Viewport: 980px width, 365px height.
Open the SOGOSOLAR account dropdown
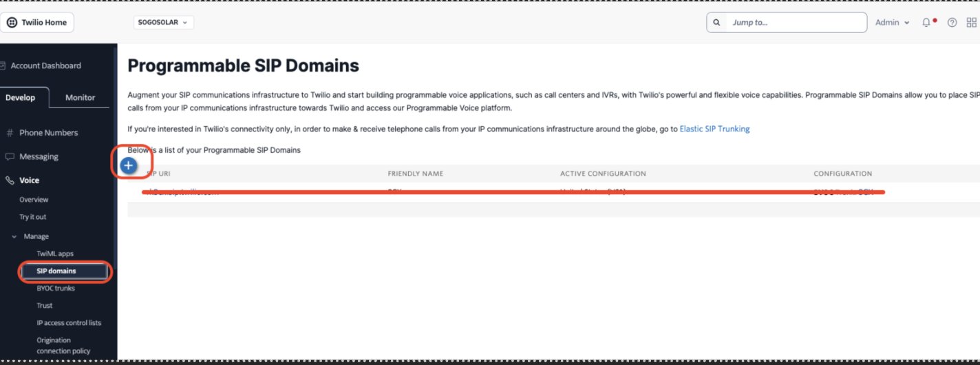point(163,22)
